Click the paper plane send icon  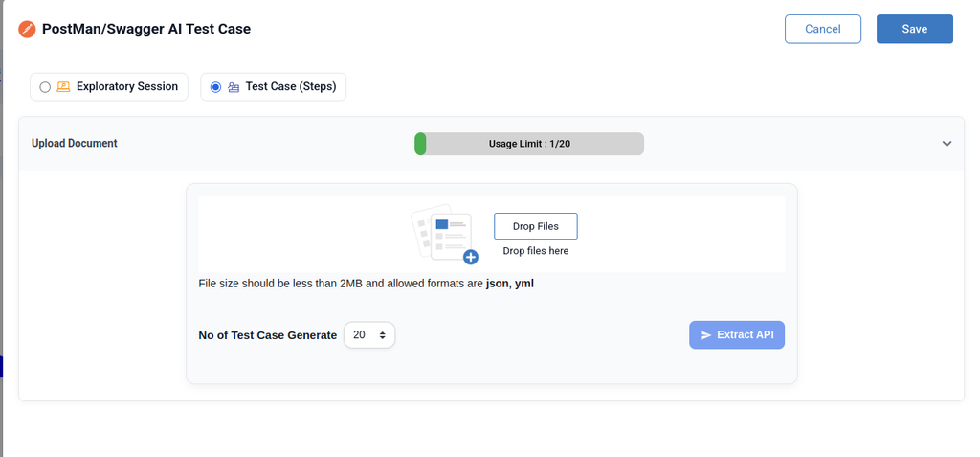click(x=705, y=335)
